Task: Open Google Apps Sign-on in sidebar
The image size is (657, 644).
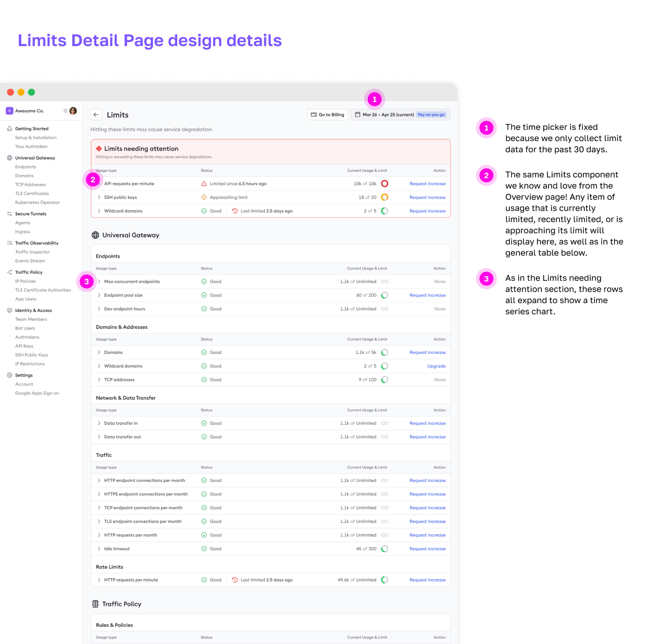Action: [x=37, y=393]
